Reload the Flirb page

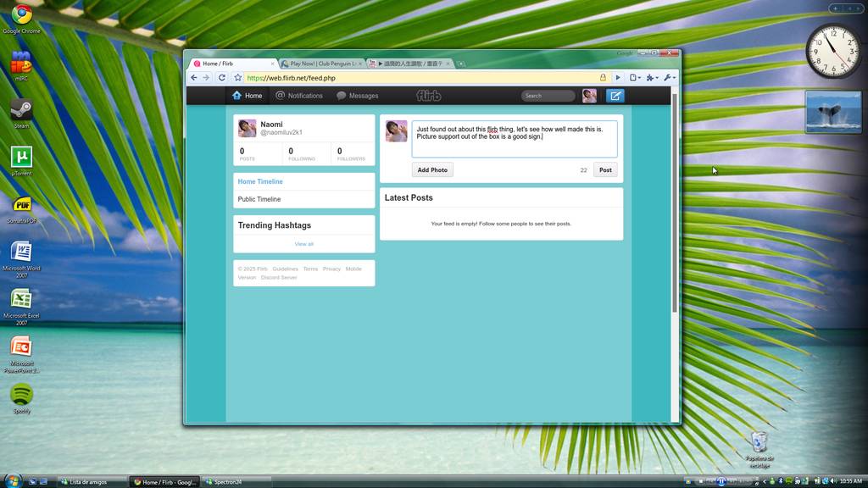pyautogui.click(x=222, y=78)
